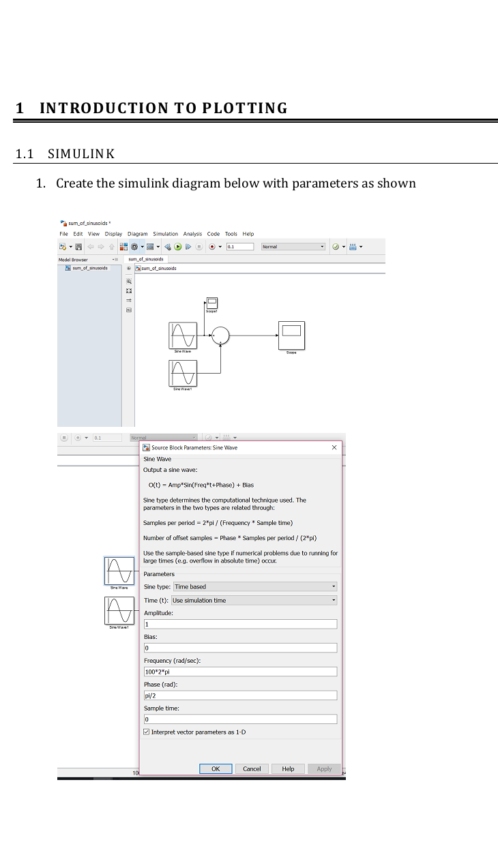Image resolution: width=498 pixels, height=868 pixels.
Task: Expand the Model Explorer dropdown arrow
Action: 158,246
